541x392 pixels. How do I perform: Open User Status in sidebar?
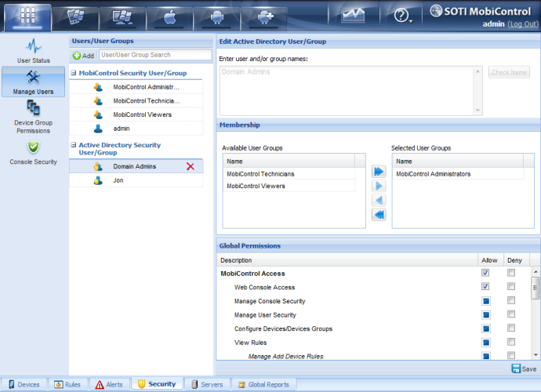(x=34, y=51)
